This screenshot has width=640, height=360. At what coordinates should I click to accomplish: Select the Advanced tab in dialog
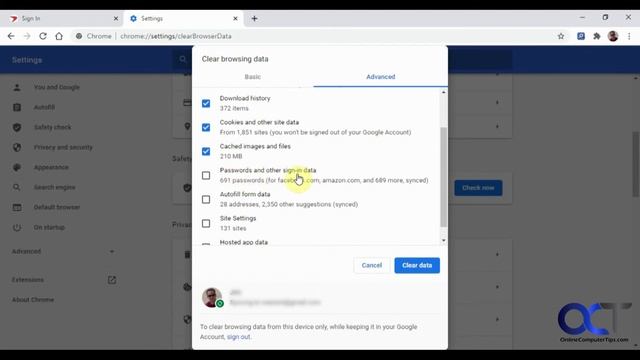[380, 77]
